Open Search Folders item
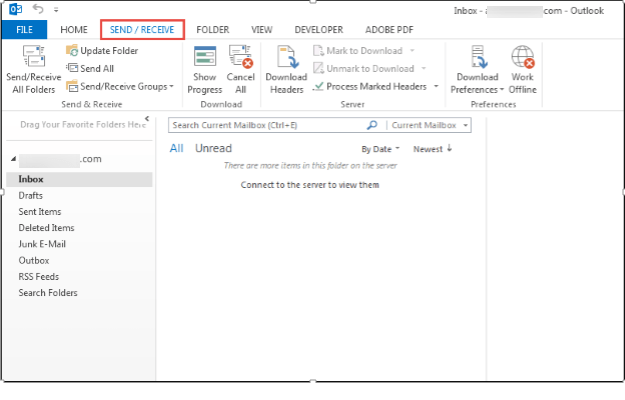The height and width of the screenshot is (400, 625). tap(48, 293)
